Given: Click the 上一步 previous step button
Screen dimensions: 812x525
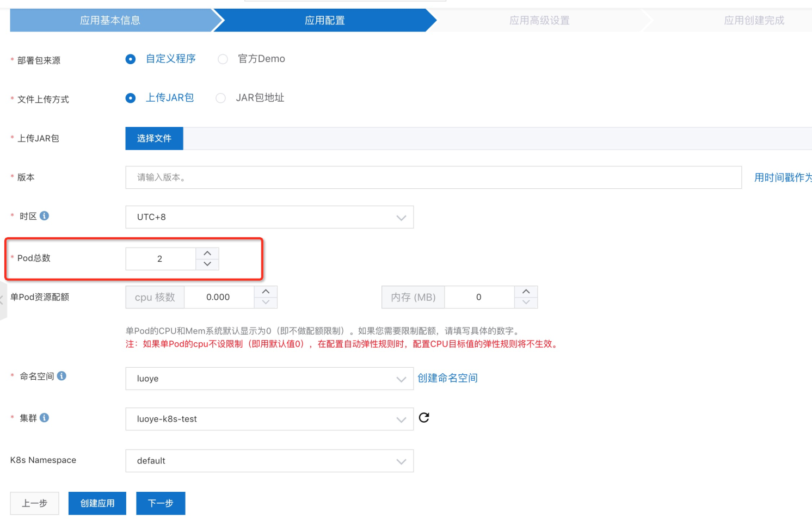Looking at the screenshot, I should [x=34, y=503].
